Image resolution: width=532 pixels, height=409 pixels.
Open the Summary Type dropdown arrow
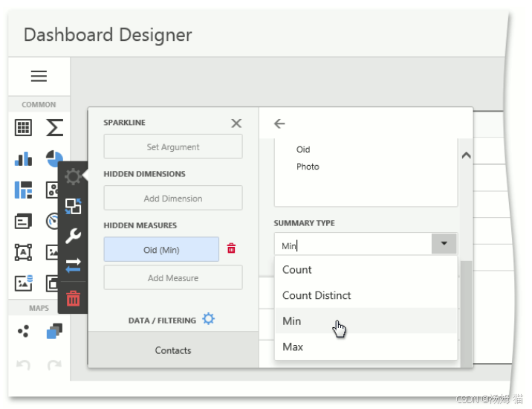tap(444, 243)
